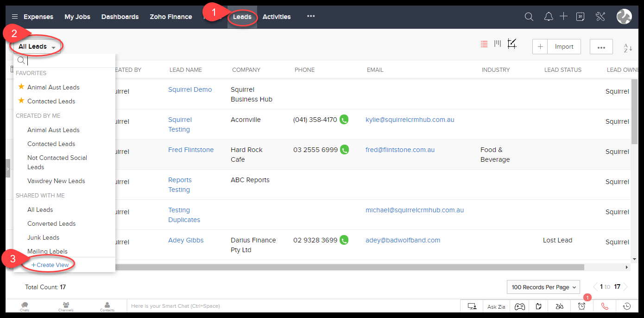Click the top bar search magnifier icon
Screen dimensions: 644x318
(x=529, y=17)
